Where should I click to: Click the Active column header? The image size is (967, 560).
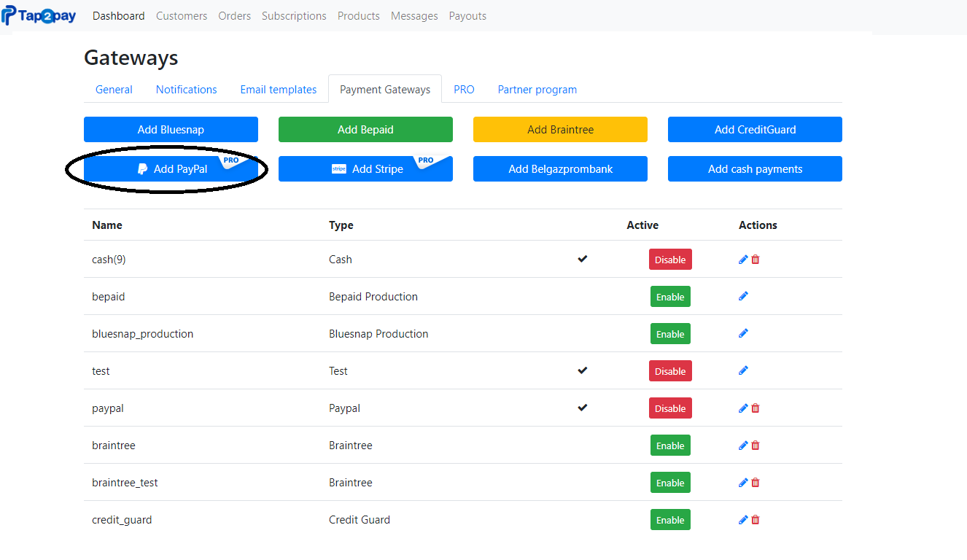tap(642, 225)
